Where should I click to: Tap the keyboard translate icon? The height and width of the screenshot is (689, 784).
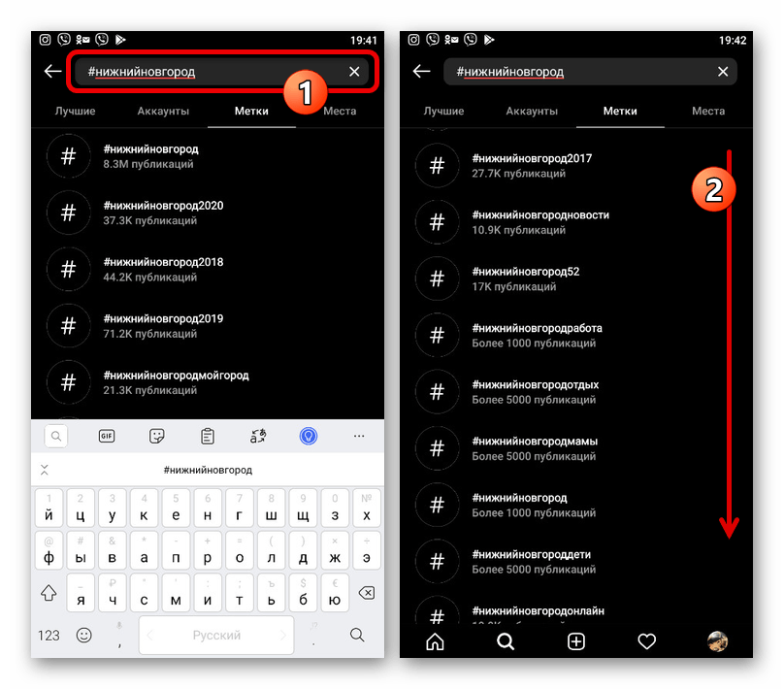[x=258, y=436]
